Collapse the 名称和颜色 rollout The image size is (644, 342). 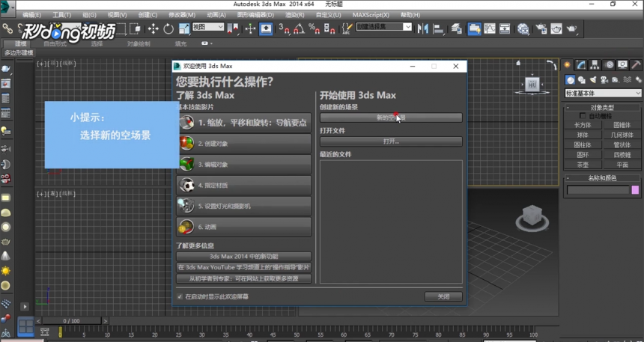point(602,178)
